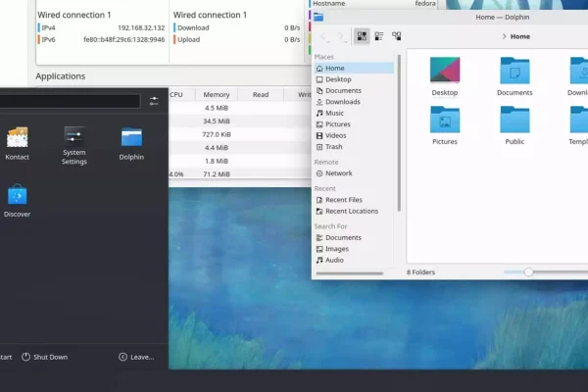The width and height of the screenshot is (588, 392).
Task: Search for Images in the sidebar
Action: [x=353, y=249]
